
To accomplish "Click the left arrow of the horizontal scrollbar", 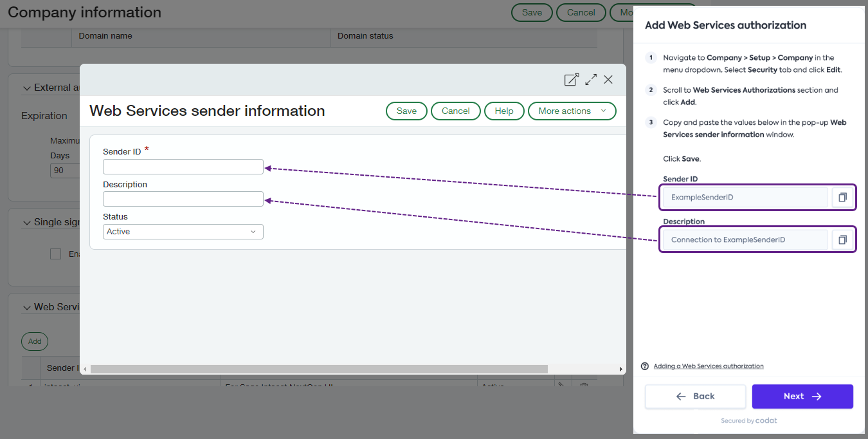I will [x=85, y=369].
